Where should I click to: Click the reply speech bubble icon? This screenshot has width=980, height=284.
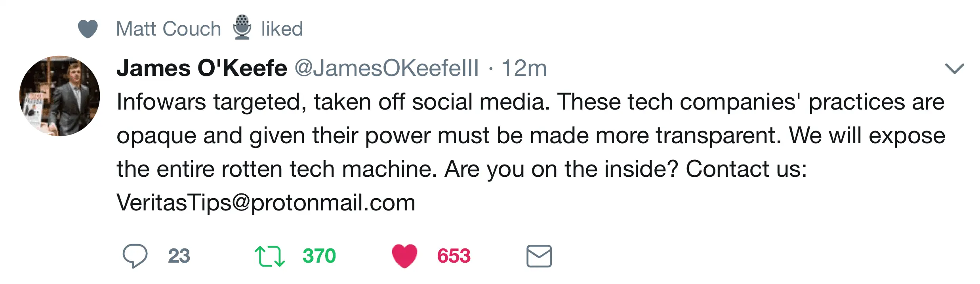[x=135, y=256]
